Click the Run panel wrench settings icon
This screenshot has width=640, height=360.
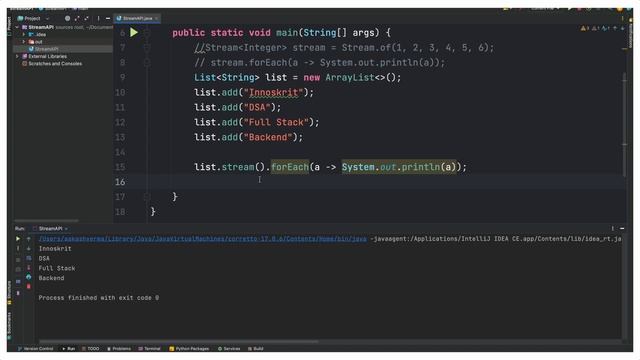(18, 248)
